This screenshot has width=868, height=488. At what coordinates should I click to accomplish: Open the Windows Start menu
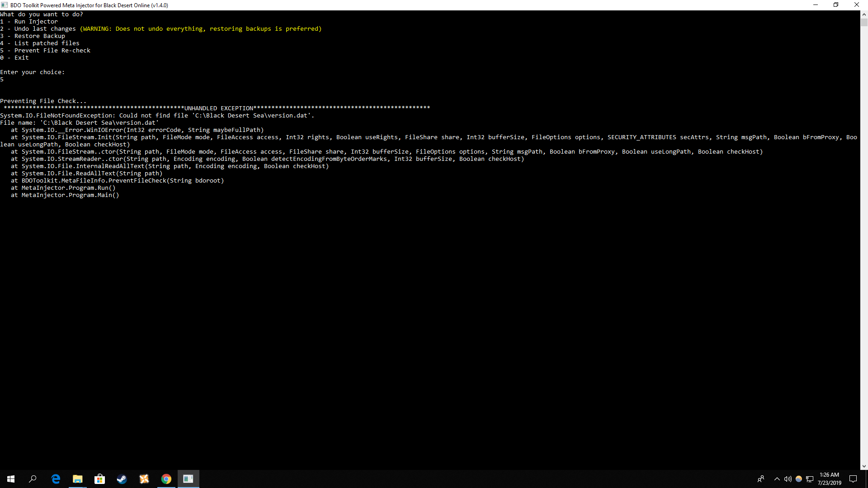(x=11, y=479)
